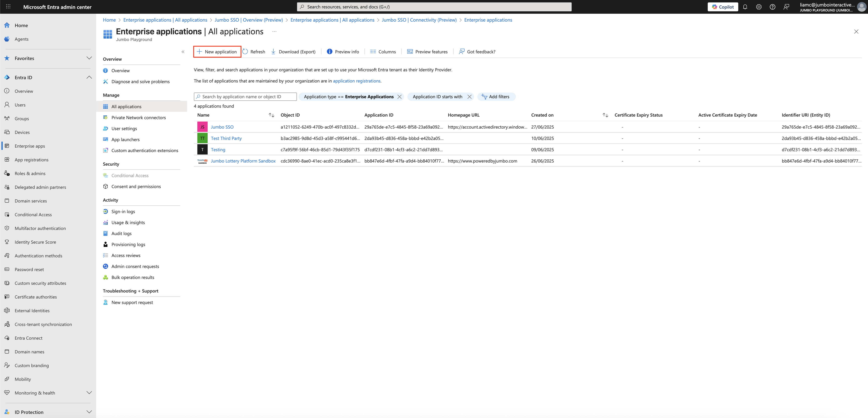Open the app launcher waffle icon

pos(8,7)
